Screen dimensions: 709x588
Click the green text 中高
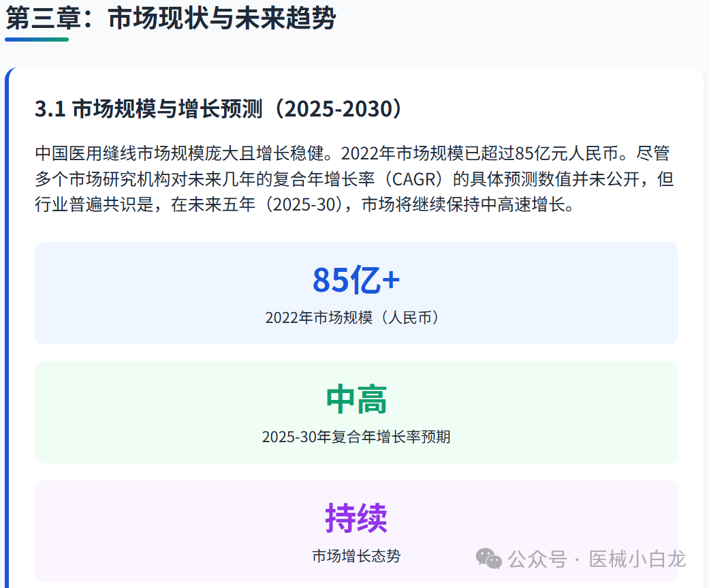(x=356, y=399)
